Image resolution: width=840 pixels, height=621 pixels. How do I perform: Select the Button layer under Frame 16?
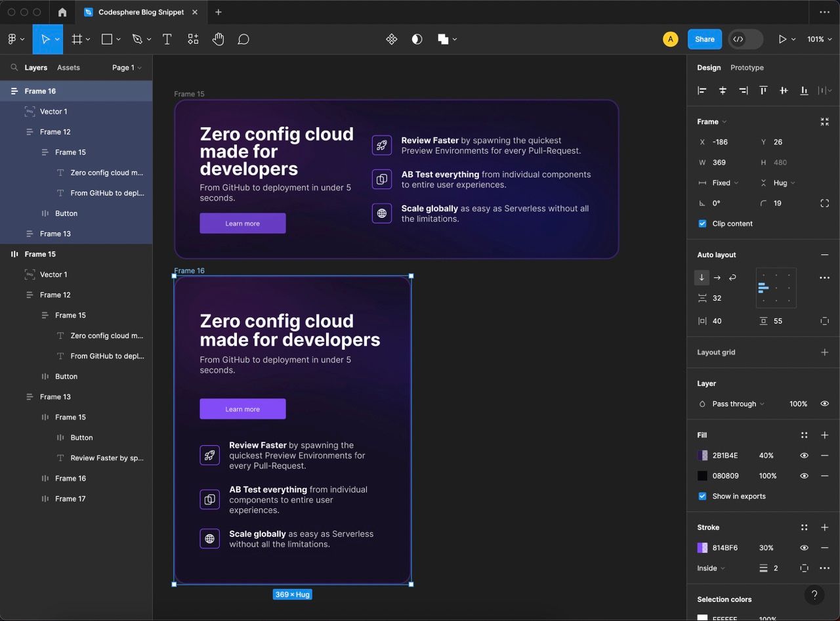tap(66, 213)
